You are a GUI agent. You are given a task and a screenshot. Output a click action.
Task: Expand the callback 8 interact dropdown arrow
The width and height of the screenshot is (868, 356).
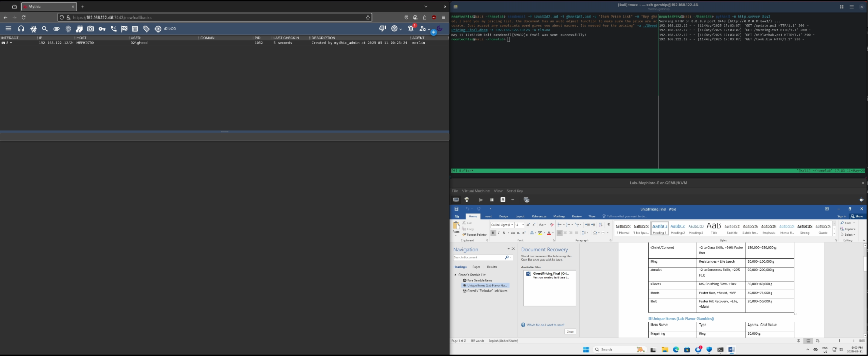click(11, 43)
